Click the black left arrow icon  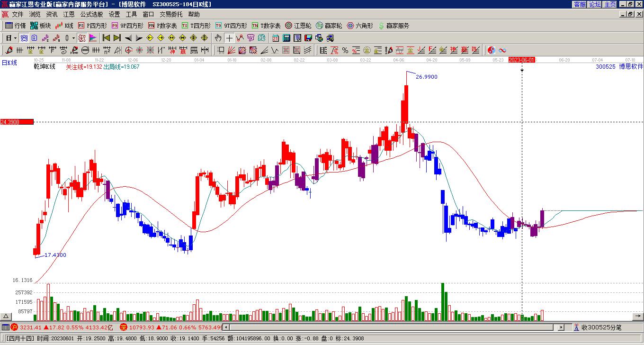(x=128, y=38)
